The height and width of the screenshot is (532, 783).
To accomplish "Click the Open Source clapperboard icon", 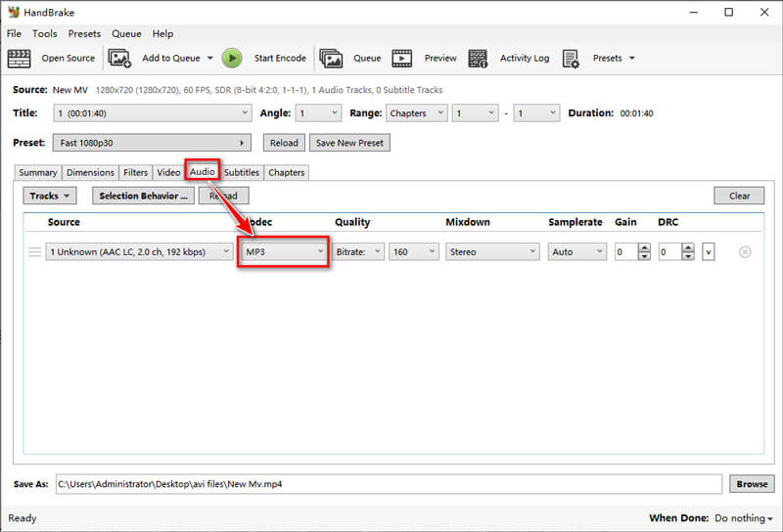I will pos(19,59).
